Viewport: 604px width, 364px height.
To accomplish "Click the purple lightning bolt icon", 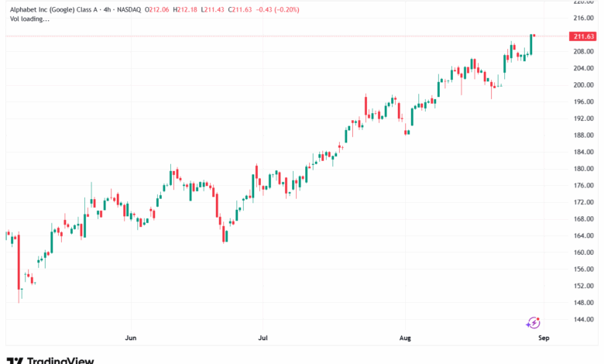I will tap(533, 322).
